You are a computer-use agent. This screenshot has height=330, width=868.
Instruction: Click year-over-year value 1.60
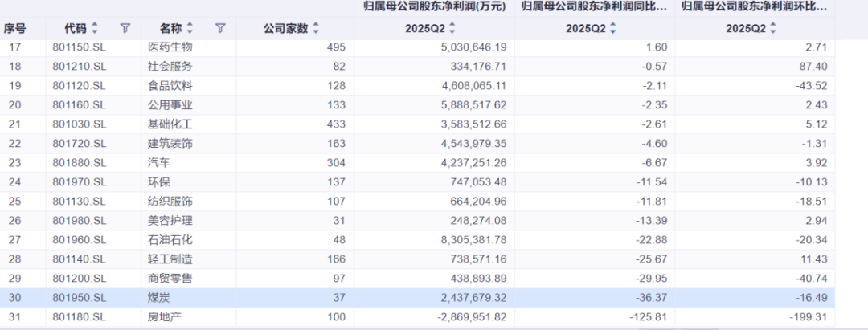(x=657, y=47)
